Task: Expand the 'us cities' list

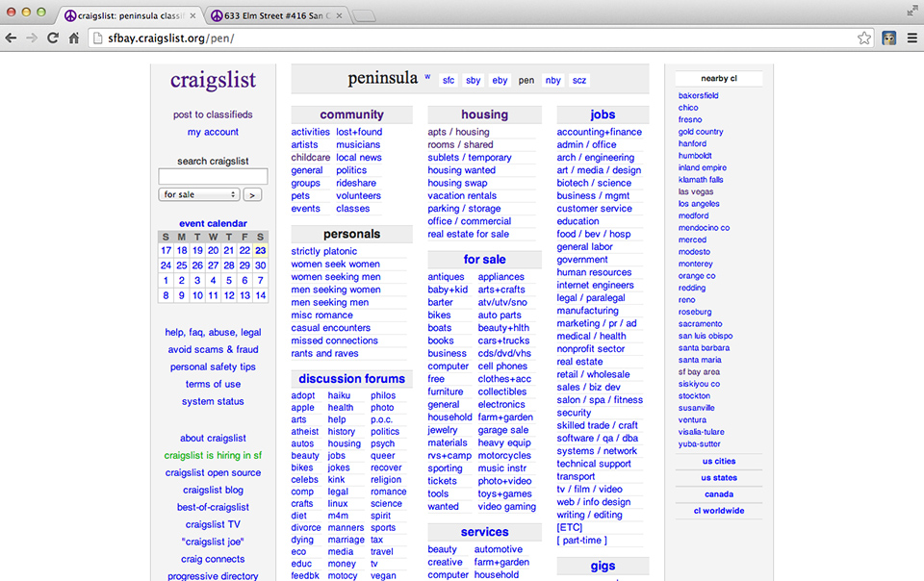Action: (x=718, y=462)
